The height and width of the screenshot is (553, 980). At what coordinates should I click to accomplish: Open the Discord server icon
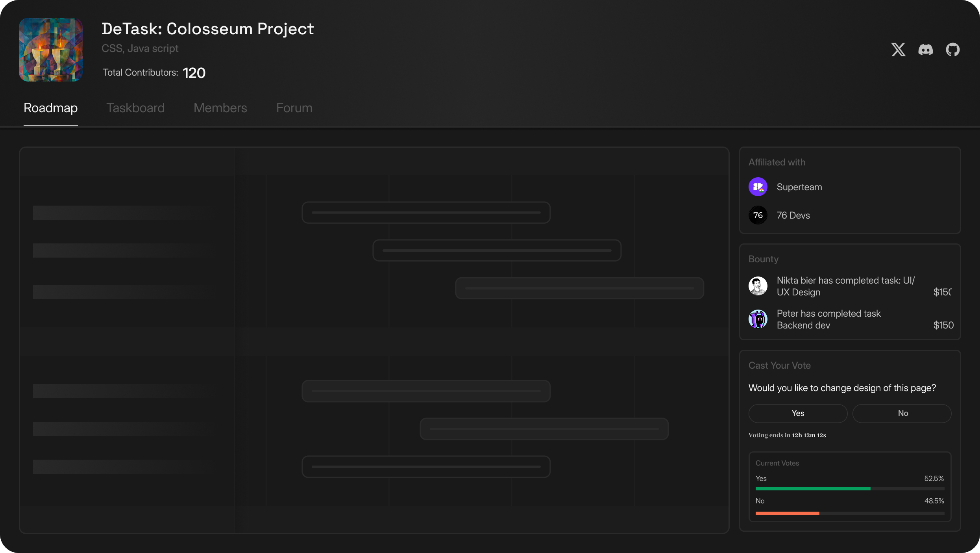[925, 50]
